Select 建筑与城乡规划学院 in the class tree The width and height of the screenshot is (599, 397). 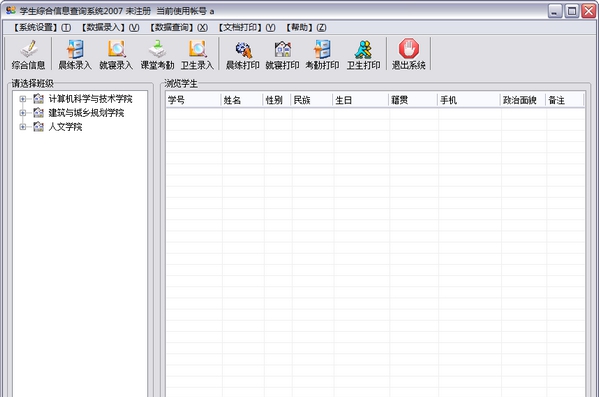click(86, 113)
